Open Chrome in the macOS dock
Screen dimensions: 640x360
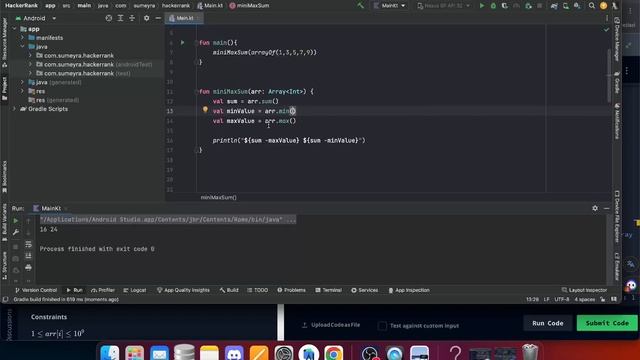pyautogui.click(x=334, y=353)
